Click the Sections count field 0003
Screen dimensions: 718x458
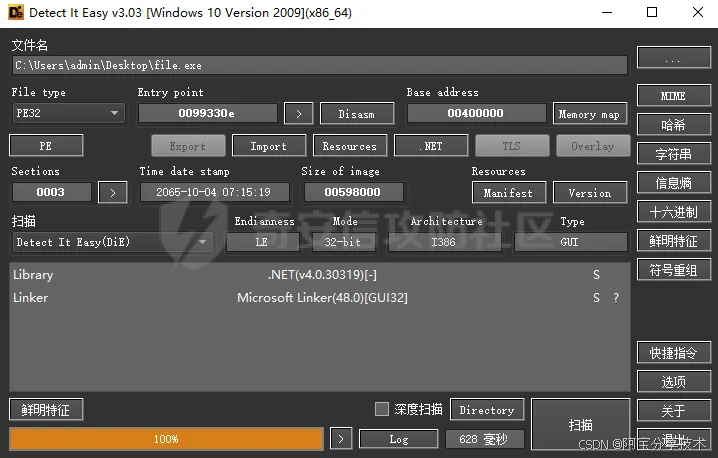(51, 192)
